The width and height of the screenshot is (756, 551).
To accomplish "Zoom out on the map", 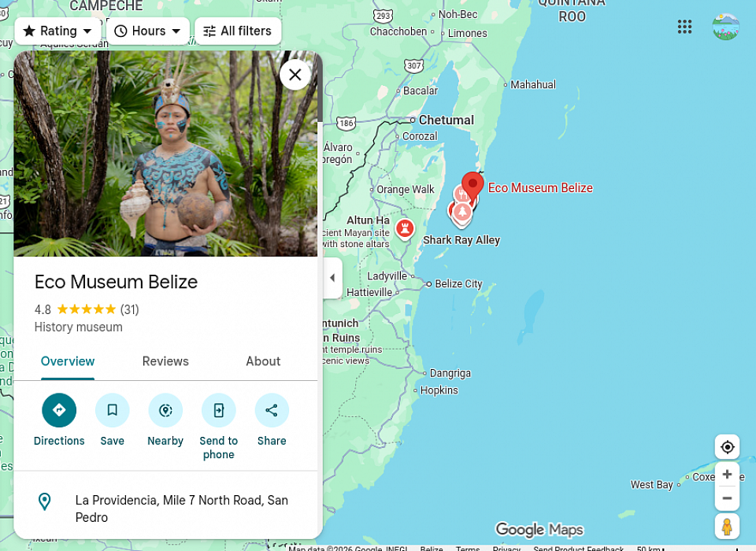I will click(727, 498).
